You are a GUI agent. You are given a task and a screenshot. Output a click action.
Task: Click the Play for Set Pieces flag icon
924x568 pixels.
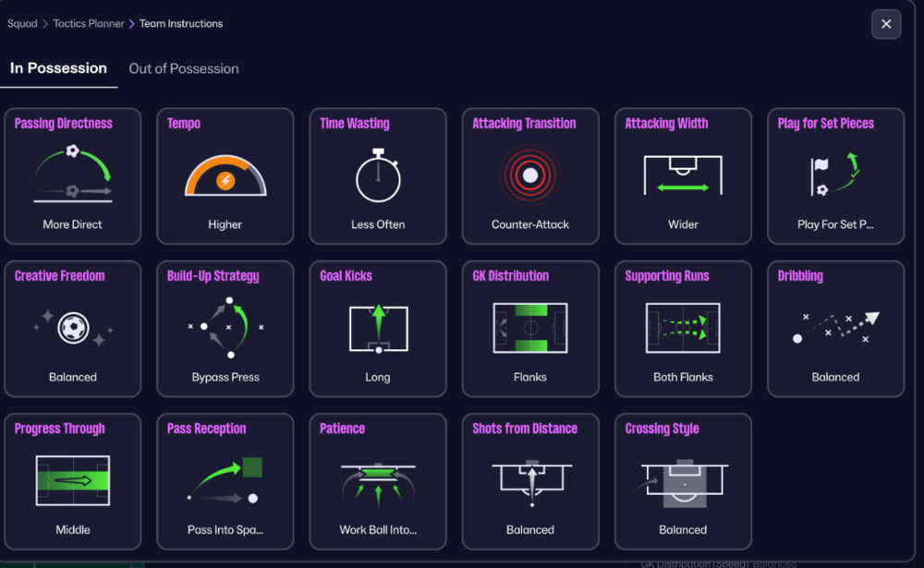[x=835, y=175]
